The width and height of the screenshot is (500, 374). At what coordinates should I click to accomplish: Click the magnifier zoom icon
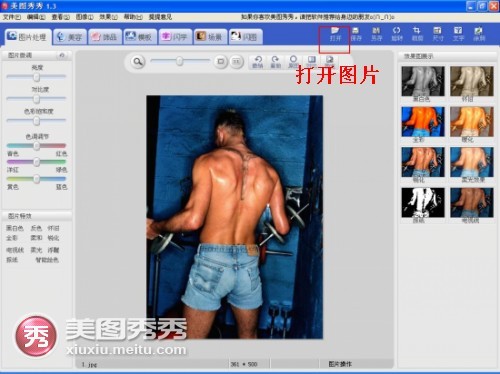138,62
